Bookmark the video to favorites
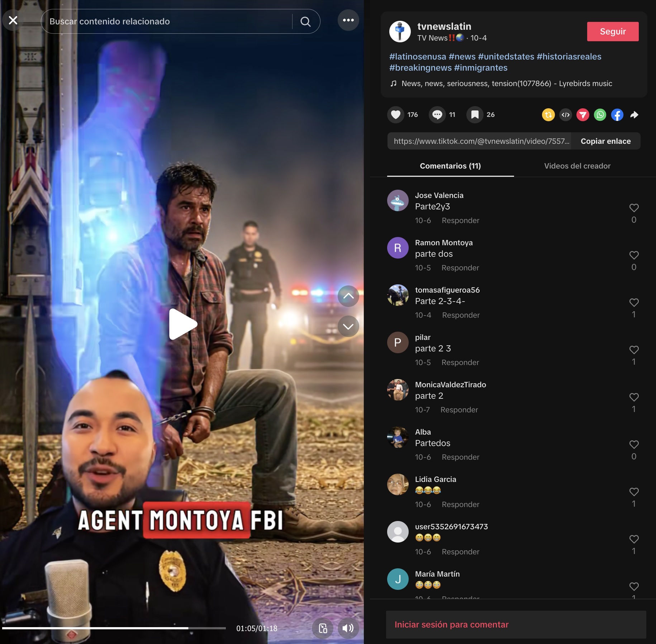 pos(475,115)
